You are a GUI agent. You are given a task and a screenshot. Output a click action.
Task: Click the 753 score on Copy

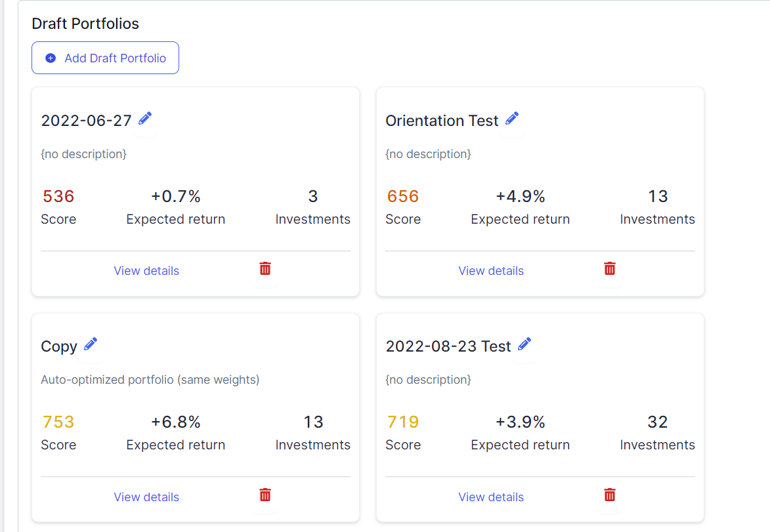(x=58, y=422)
